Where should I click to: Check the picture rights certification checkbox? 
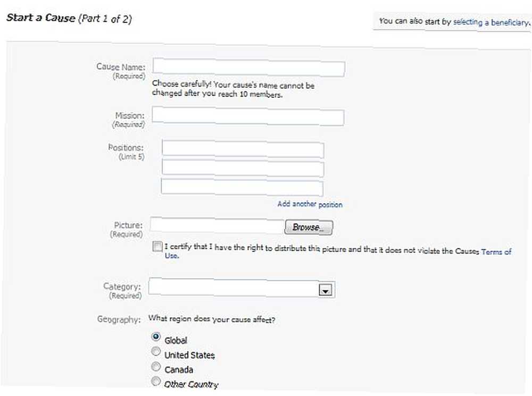pyautogui.click(x=157, y=247)
